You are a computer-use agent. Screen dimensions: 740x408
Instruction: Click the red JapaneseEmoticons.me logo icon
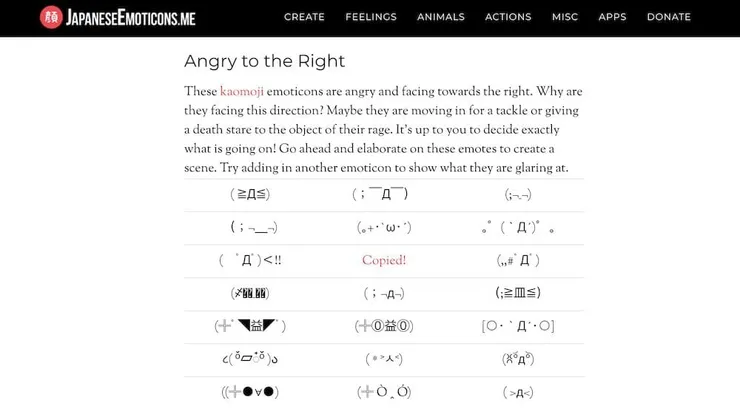[50, 17]
